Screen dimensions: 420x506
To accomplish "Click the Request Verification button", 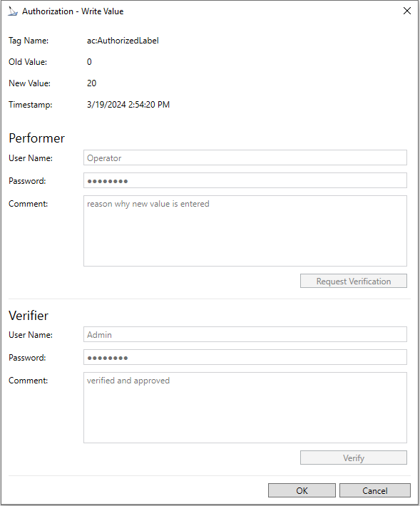I will (x=354, y=281).
